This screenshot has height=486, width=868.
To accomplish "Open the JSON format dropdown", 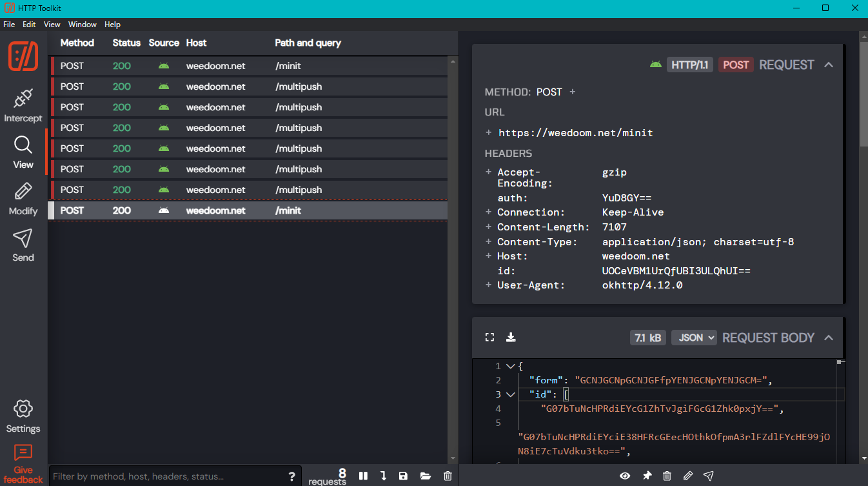I will tap(694, 338).
